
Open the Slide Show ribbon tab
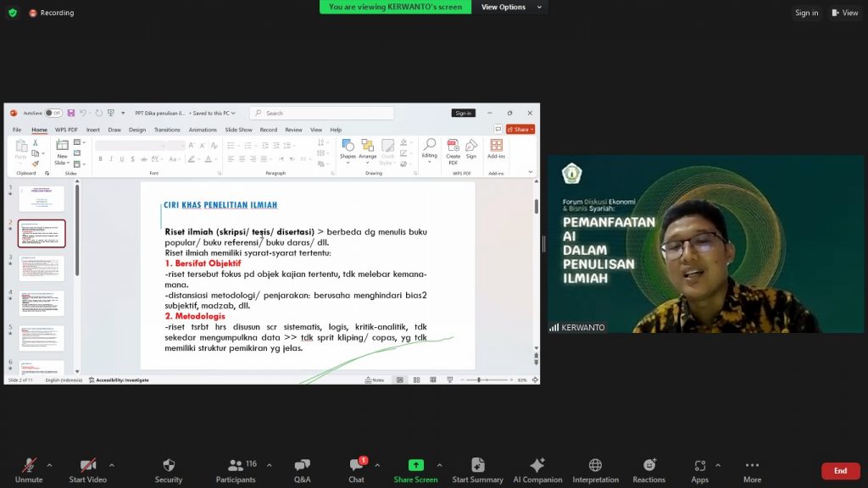[238, 130]
